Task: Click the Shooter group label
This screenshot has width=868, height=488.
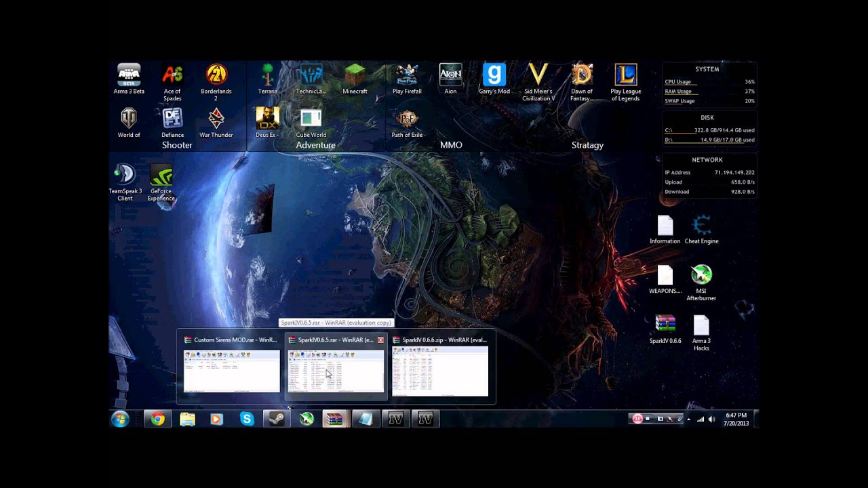Action: pos(177,145)
